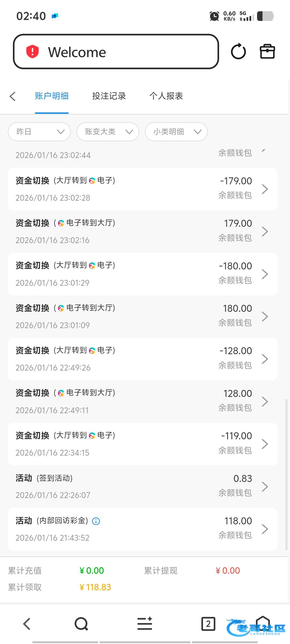View details of the 118.00 内部回访彩金 entry
Viewport: 290px width, 644px height.
pos(143,529)
